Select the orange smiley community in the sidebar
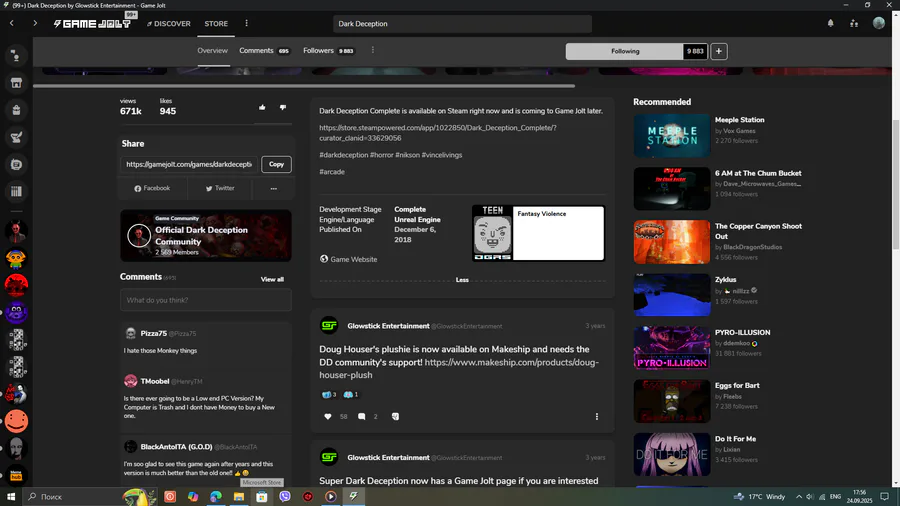This screenshot has width=900, height=506. coord(16,421)
